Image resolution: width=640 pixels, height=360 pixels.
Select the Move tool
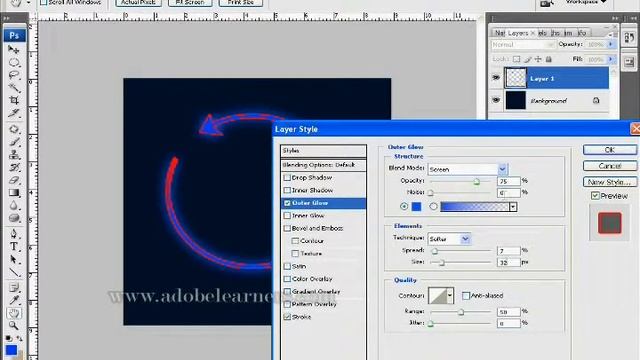(13, 50)
